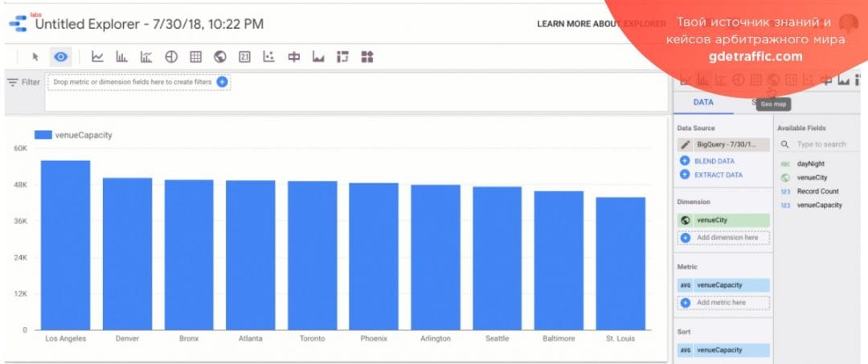This screenshot has width=868, height=364.
Task: Click the Bronx bar in chart
Action: click(x=189, y=255)
